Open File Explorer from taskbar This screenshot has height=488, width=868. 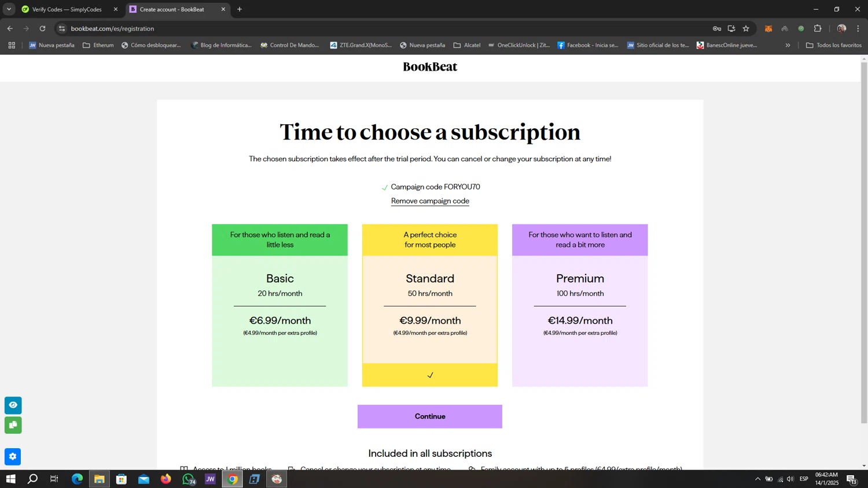[x=99, y=479]
